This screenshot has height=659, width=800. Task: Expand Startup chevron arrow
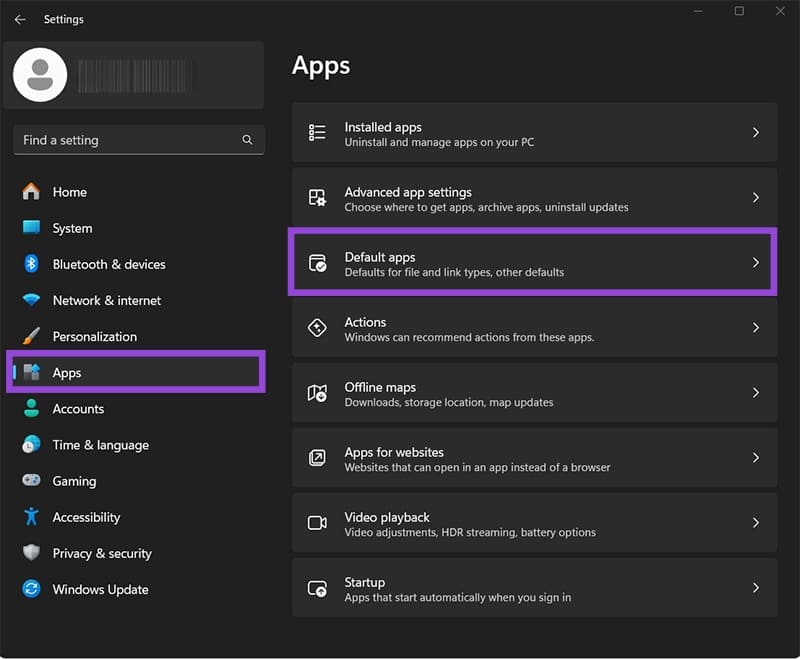pyautogui.click(x=756, y=588)
